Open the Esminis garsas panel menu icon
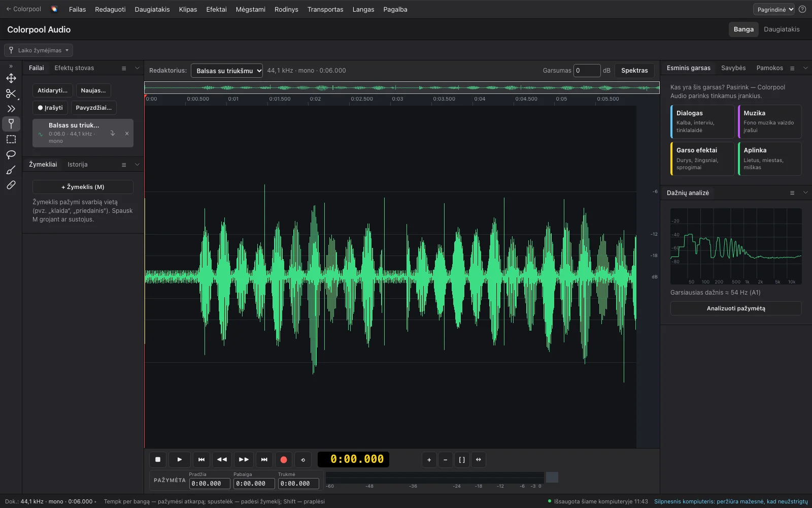This screenshot has height=508, width=812. click(x=792, y=68)
